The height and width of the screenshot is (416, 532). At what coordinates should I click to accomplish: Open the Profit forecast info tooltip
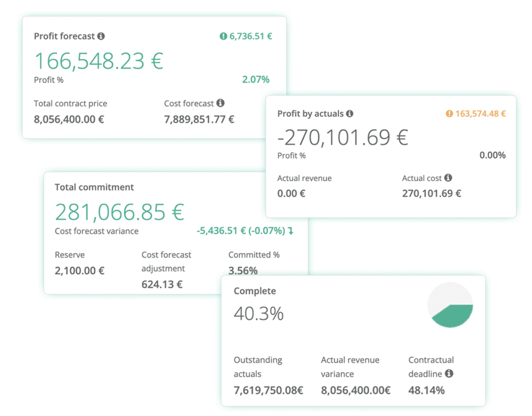click(100, 36)
